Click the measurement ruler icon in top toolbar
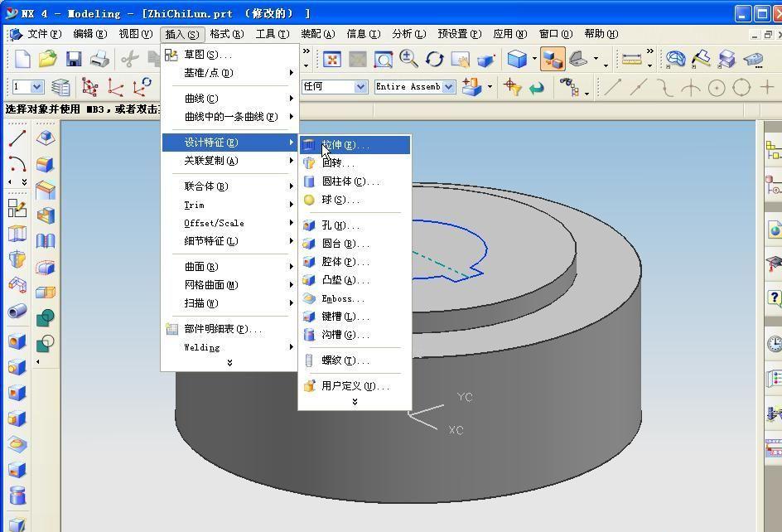 [630, 59]
